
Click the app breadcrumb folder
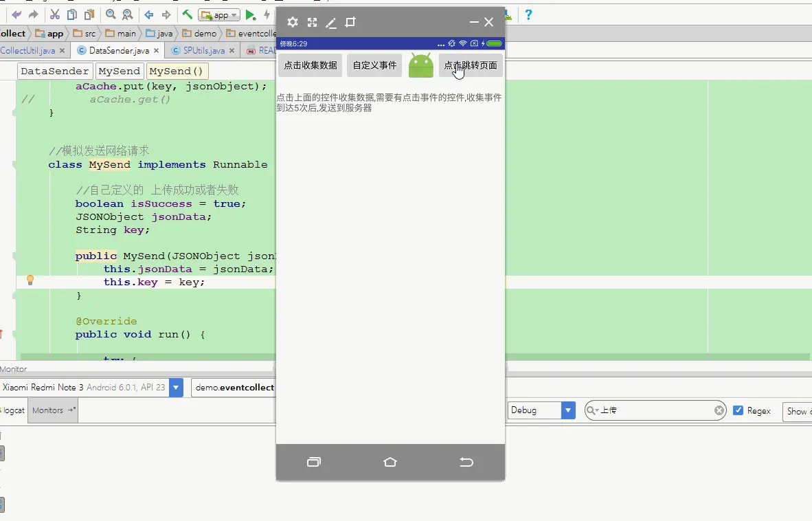[x=49, y=34]
